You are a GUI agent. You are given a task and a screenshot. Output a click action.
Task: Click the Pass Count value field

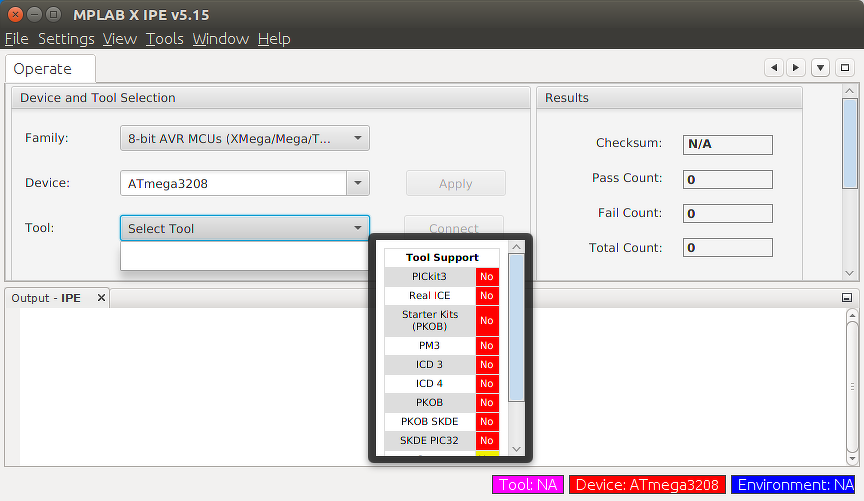click(x=727, y=179)
